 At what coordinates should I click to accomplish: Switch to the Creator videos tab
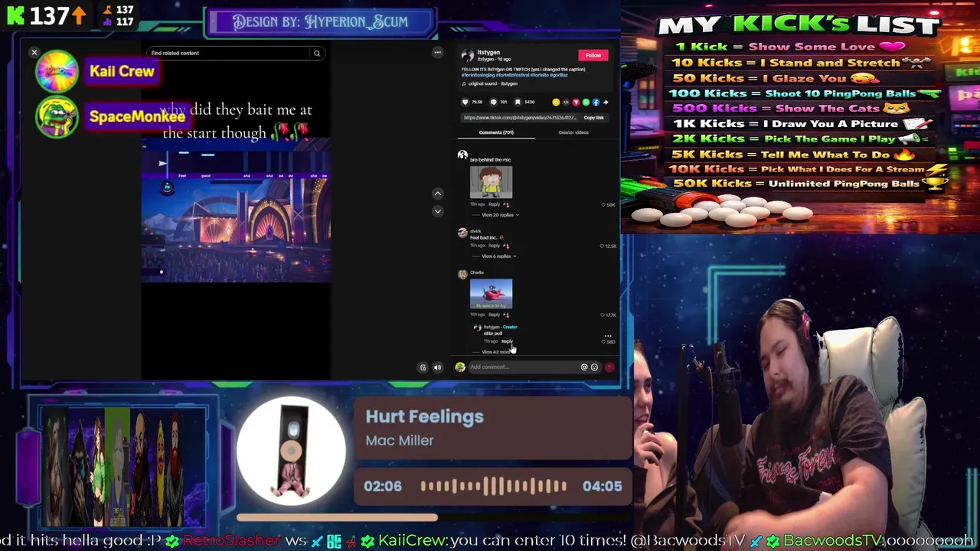click(573, 132)
